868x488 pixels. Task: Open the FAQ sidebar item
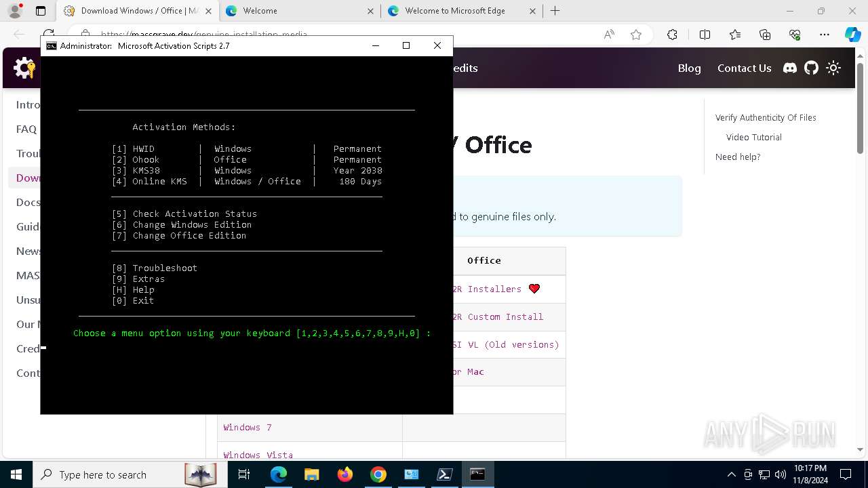coord(26,129)
